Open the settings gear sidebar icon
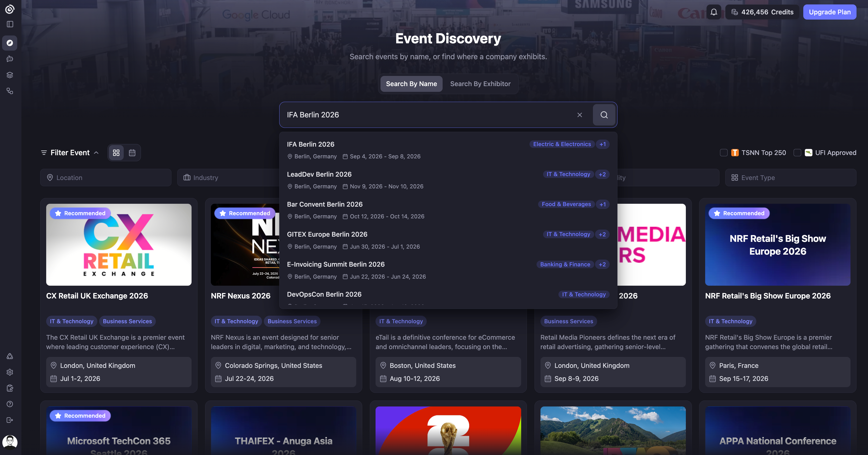 [x=10, y=372]
